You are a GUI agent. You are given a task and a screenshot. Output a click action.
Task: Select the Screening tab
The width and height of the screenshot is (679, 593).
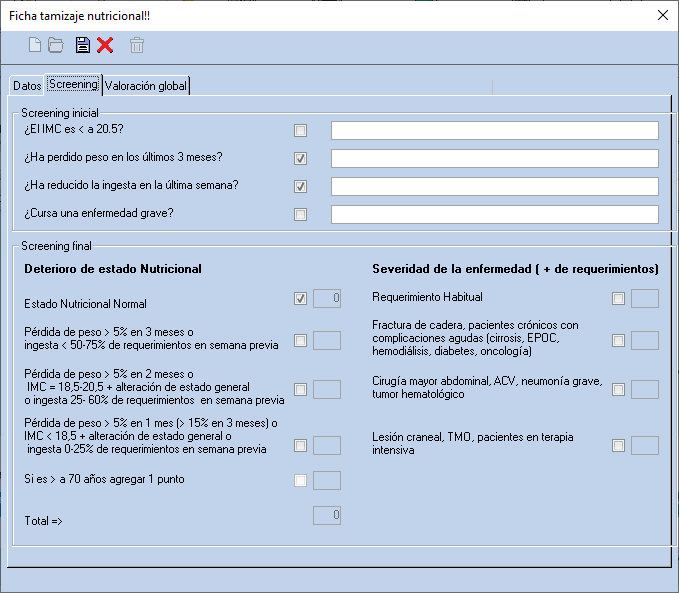point(73,84)
